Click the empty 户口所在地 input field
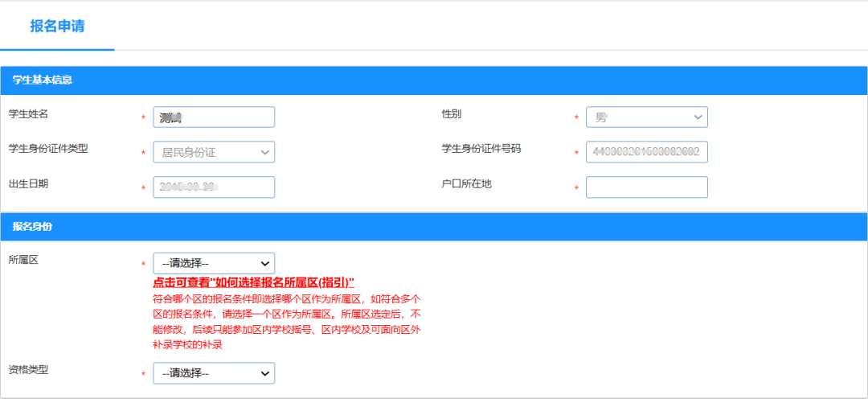The image size is (868, 399). tap(646, 187)
